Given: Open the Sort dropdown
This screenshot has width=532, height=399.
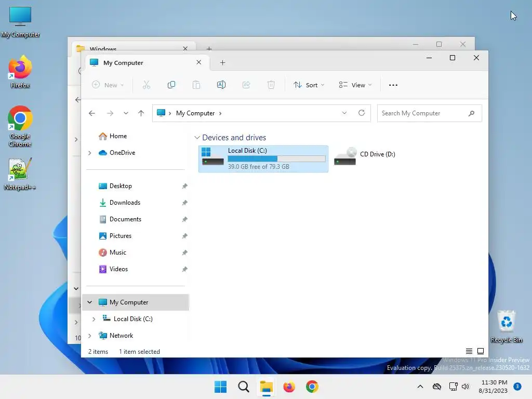Looking at the screenshot, I should tap(309, 85).
